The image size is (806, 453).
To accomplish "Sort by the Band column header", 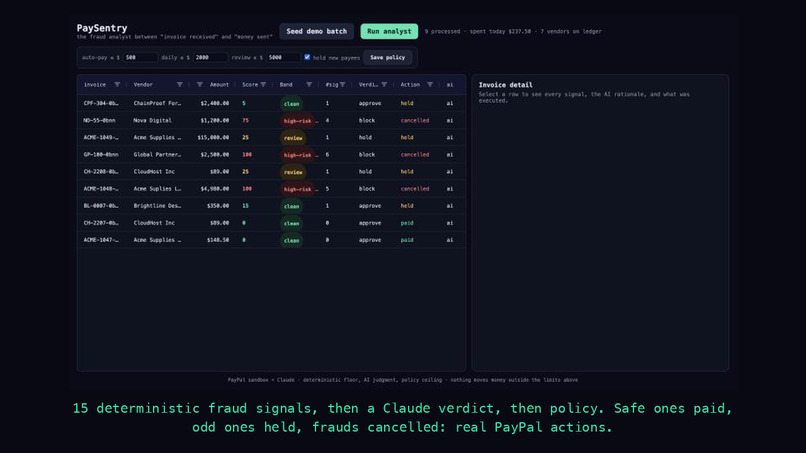I will pyautogui.click(x=286, y=85).
